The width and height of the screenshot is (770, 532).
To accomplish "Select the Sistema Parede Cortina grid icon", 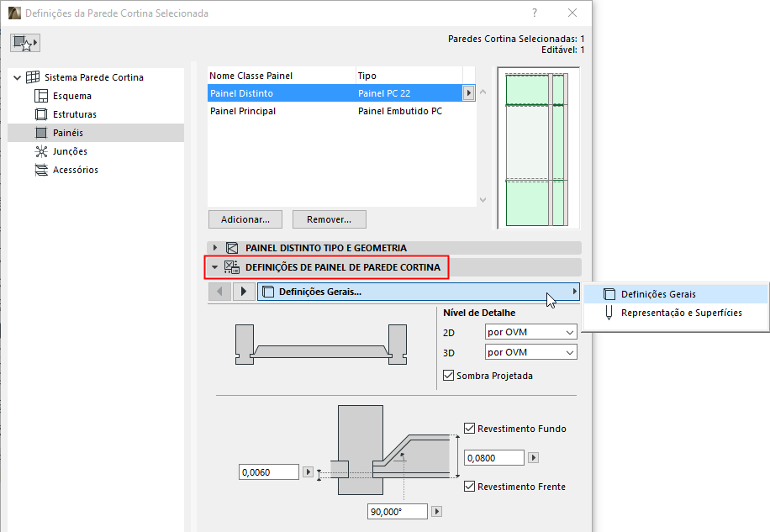I will (33, 76).
